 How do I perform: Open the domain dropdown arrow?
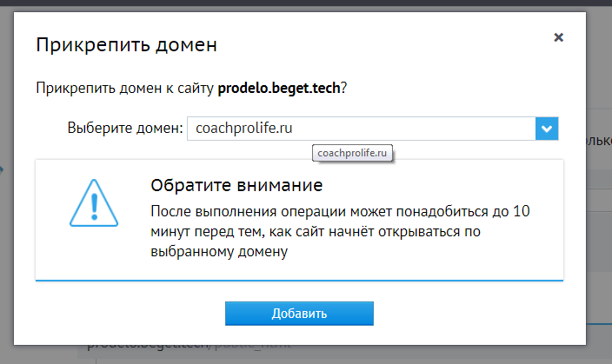[547, 129]
